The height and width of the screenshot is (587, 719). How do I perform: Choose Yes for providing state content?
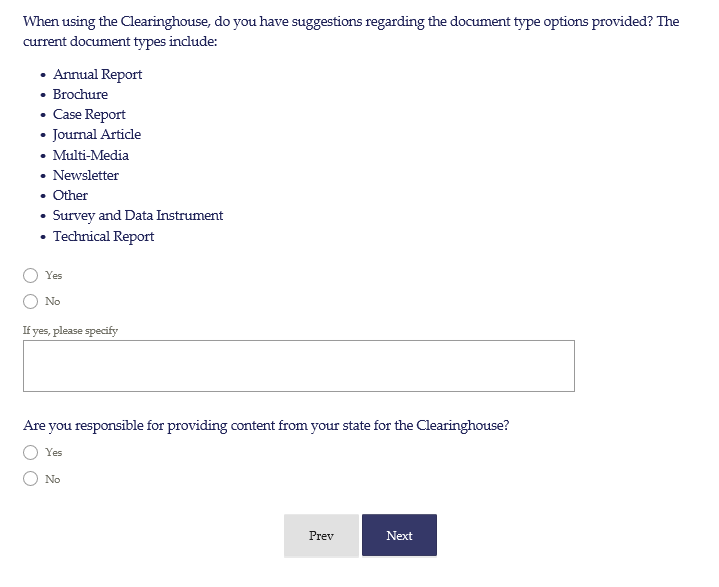tap(31, 452)
